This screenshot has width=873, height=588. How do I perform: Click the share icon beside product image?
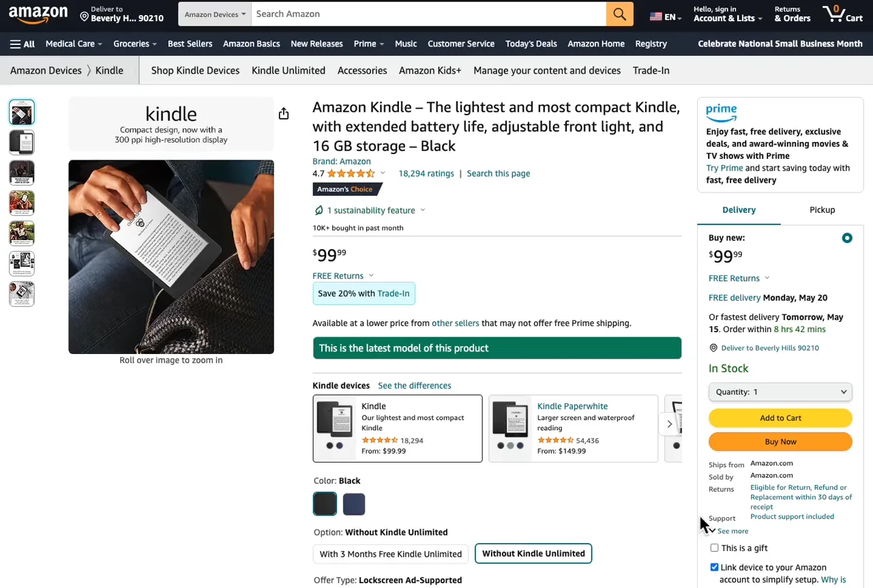tap(284, 114)
